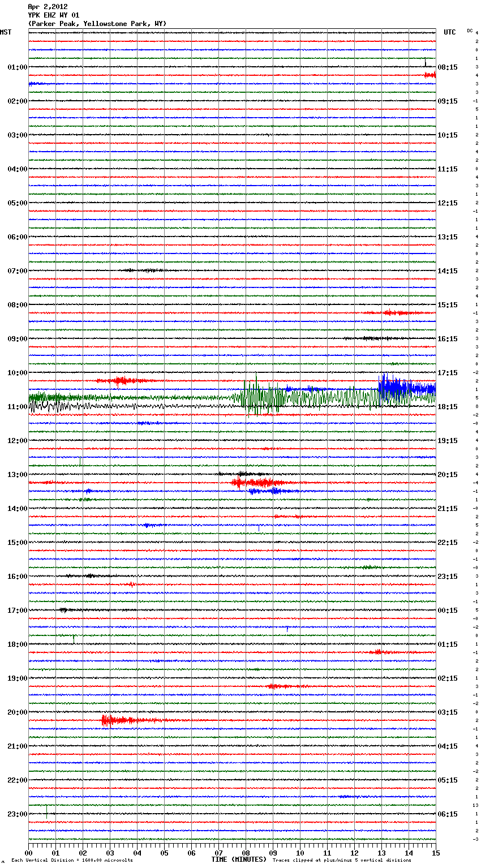Click the "11:00" MST time label
This screenshot has height=868, width=481.
(x=18, y=407)
